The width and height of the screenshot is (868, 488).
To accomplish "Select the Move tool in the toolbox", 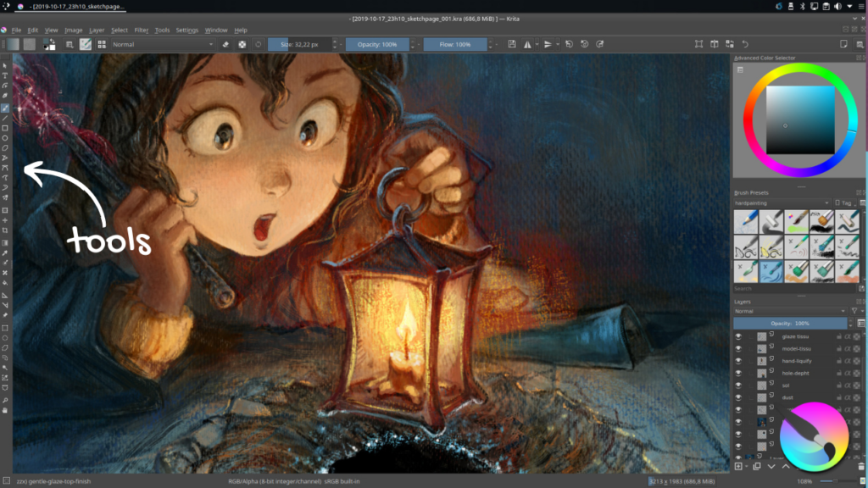I will coord(5,220).
